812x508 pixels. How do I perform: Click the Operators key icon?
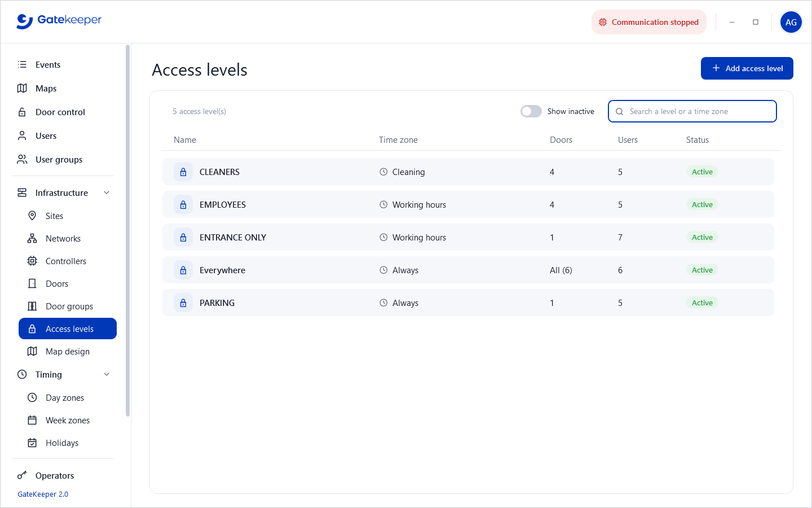click(22, 475)
